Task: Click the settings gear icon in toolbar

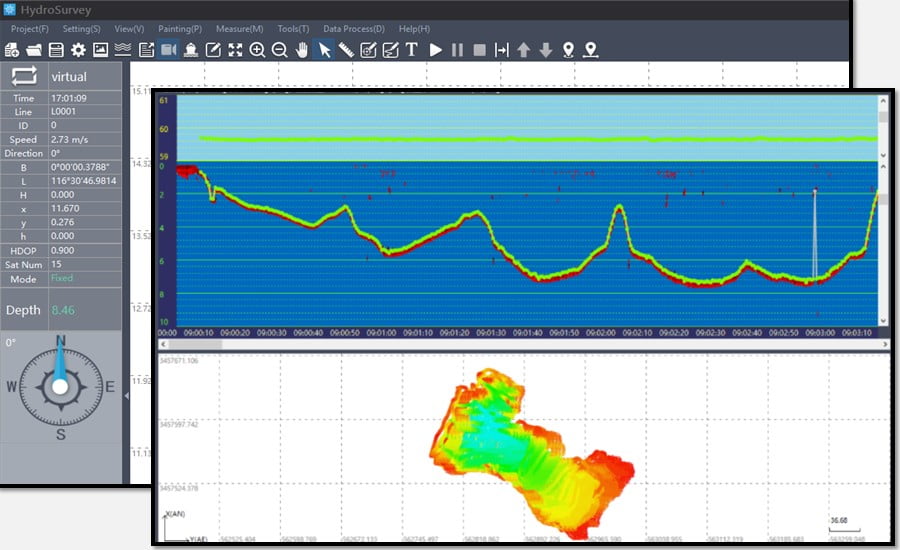Action: point(78,49)
